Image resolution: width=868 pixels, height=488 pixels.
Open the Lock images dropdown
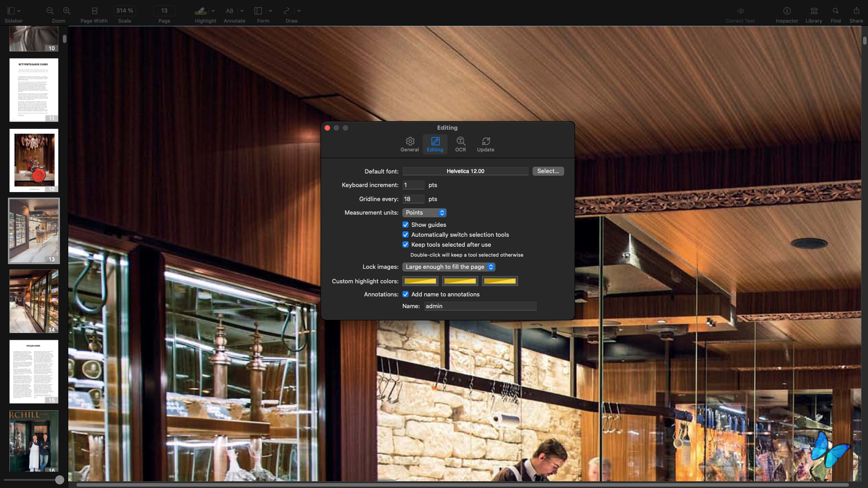click(448, 267)
